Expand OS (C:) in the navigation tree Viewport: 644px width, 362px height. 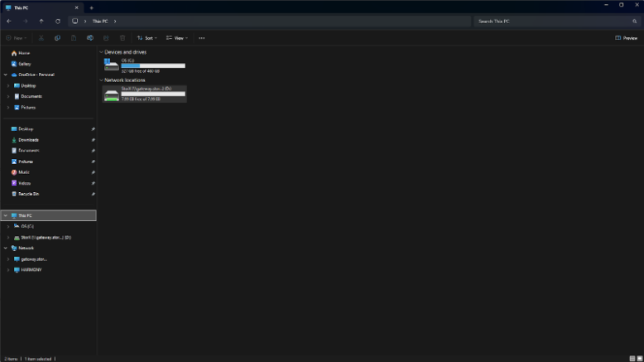[x=8, y=226]
